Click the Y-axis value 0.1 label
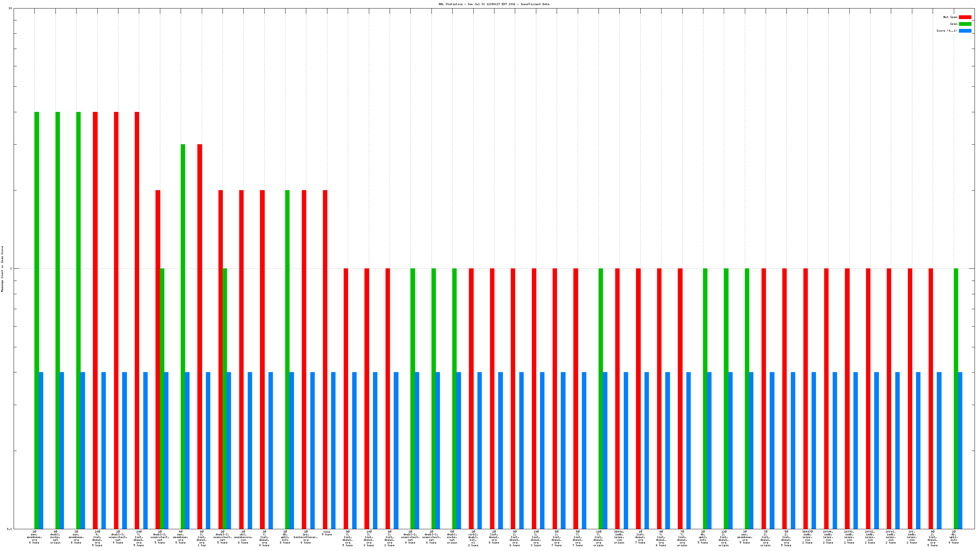The width and height of the screenshot is (980, 551). pyautogui.click(x=10, y=529)
